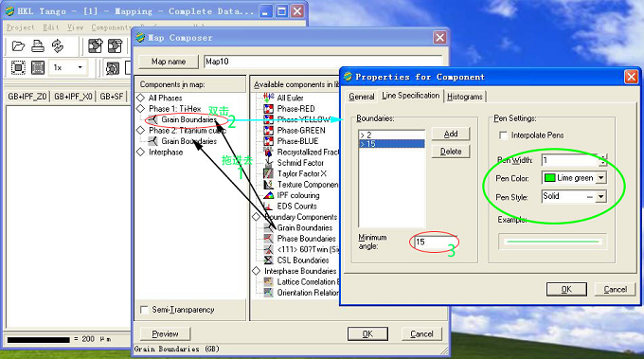Toggle the Semi-Transparency checkbox
Image resolution: width=644 pixels, height=359 pixels.
(144, 310)
